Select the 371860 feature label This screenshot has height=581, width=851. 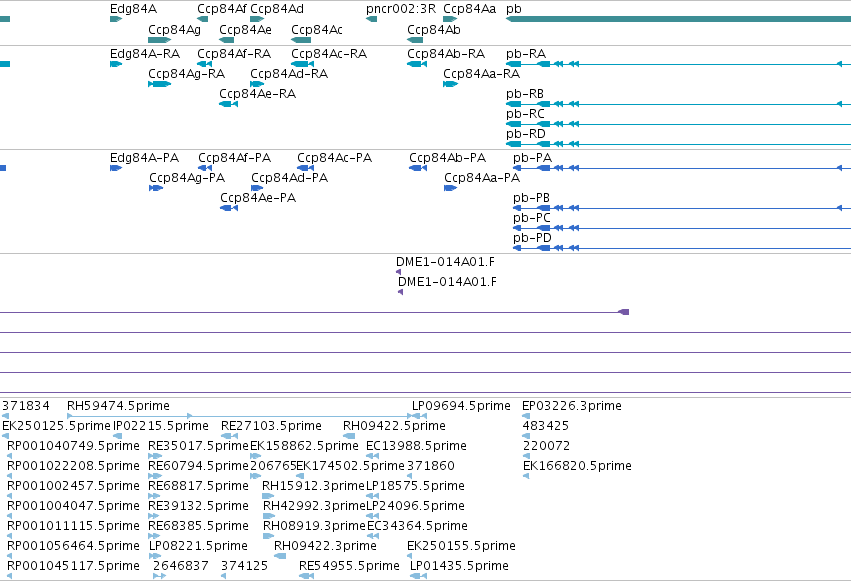tap(431, 466)
